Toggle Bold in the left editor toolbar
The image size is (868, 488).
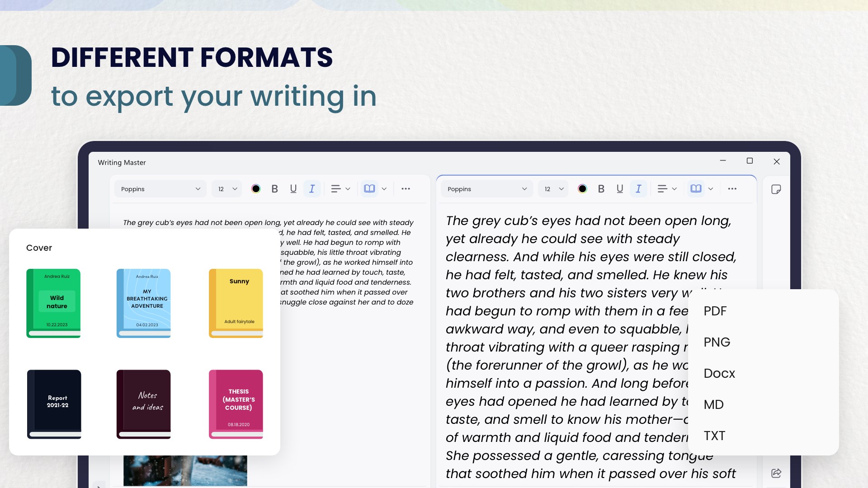(274, 189)
